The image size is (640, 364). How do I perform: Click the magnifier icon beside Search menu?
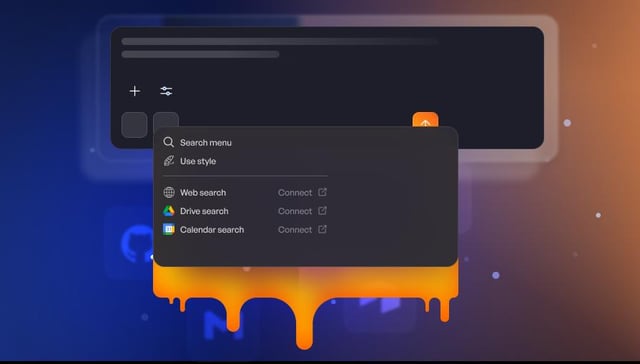(x=169, y=142)
